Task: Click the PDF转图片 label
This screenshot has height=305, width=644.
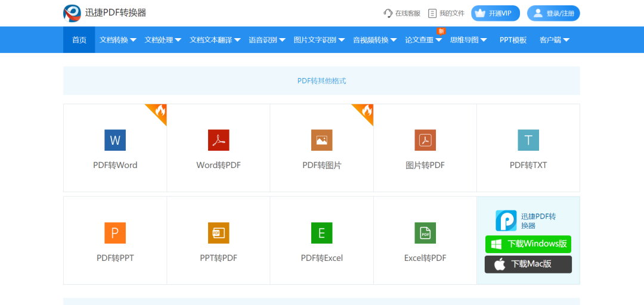Action: tap(321, 165)
